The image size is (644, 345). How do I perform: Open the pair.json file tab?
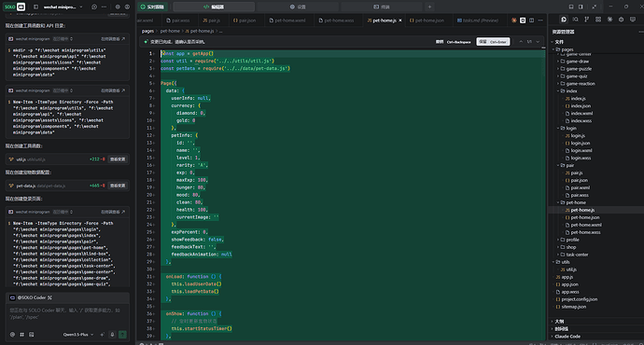pos(245,21)
